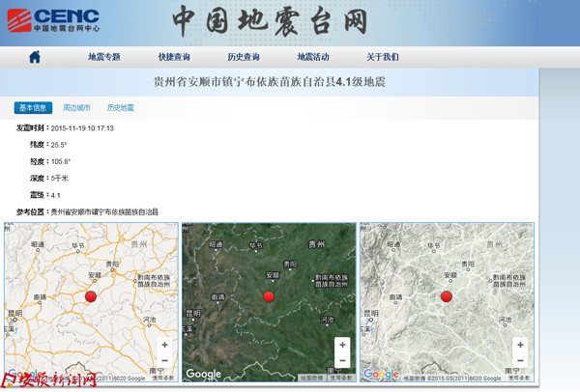580x392 pixels.
Task: Open the 地震活动 menu
Action: [x=313, y=57]
